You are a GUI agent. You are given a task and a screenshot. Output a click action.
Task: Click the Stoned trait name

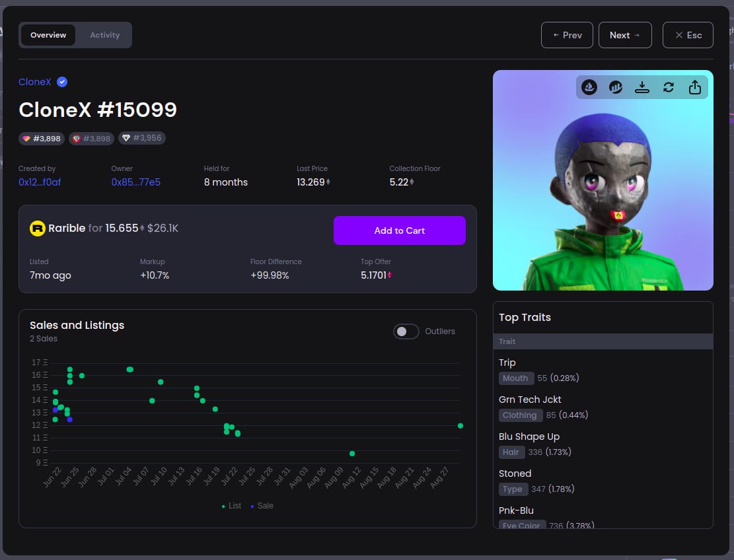tap(515, 473)
